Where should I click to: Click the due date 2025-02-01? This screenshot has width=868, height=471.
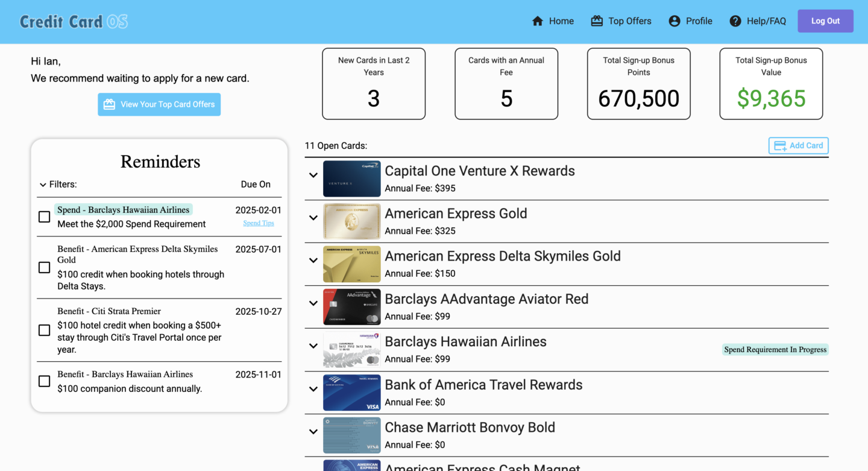[x=258, y=210]
